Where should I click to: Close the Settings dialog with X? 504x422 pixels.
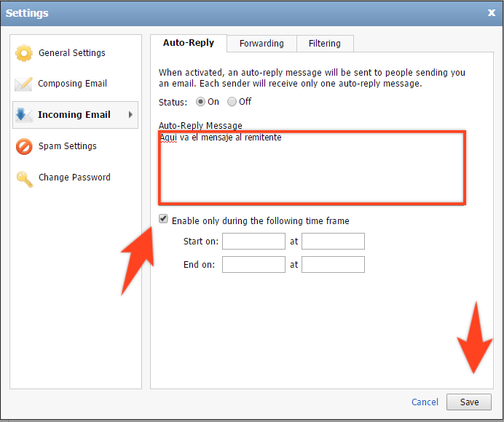coord(492,12)
